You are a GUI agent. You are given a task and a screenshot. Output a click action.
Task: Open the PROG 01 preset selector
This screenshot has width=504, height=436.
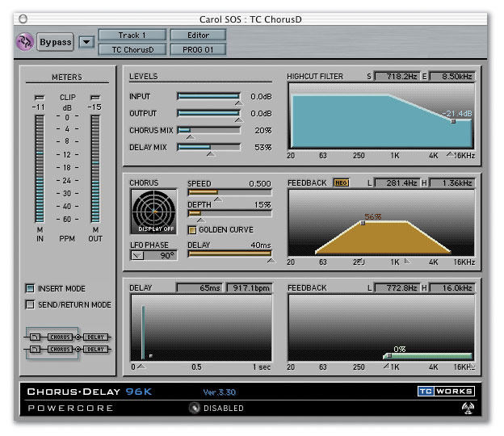pyautogui.click(x=198, y=49)
